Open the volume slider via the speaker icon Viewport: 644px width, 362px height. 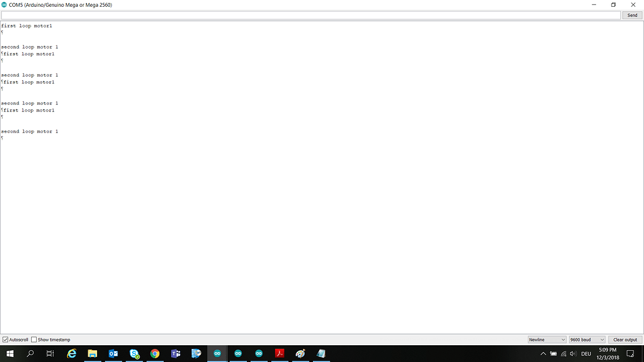click(572, 353)
